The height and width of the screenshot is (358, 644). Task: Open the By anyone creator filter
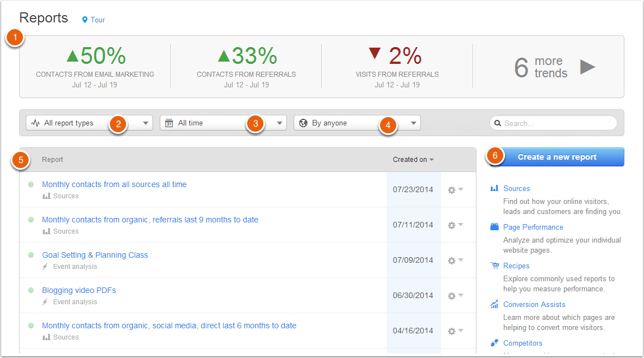[x=357, y=123]
